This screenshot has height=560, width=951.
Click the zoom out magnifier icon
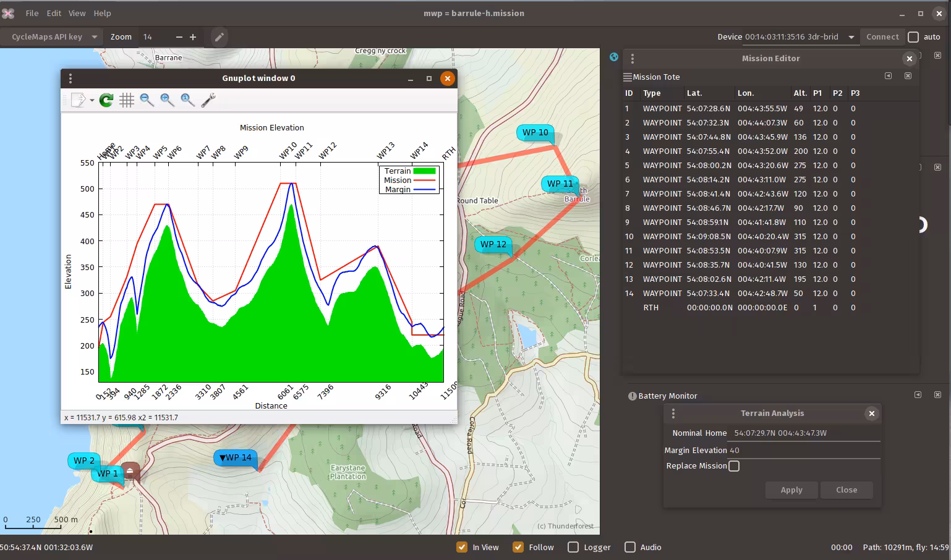point(147,100)
